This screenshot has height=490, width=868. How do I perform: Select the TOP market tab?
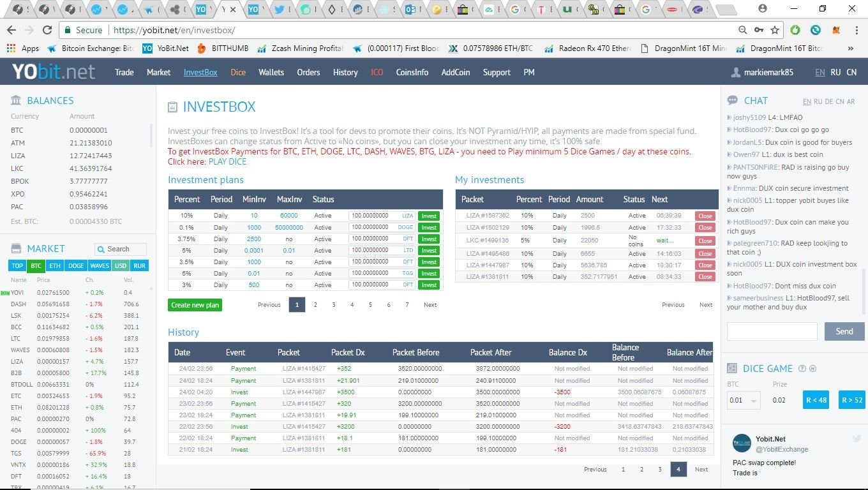pyautogui.click(x=17, y=265)
